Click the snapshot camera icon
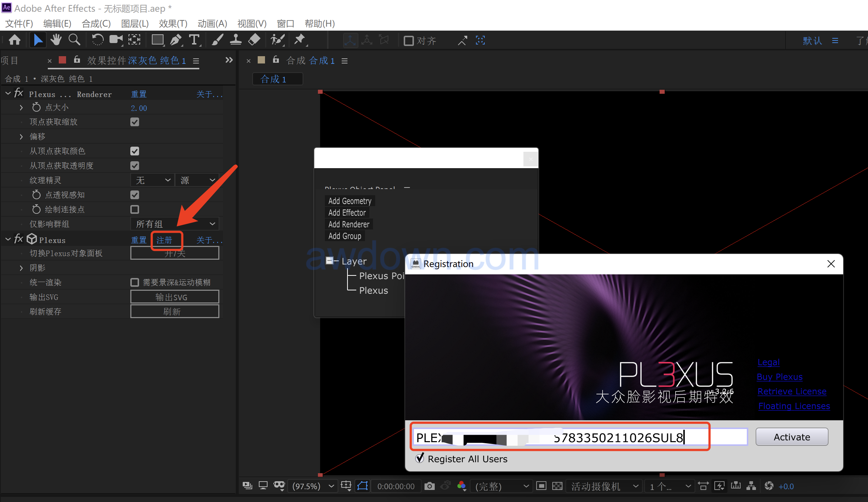Viewport: 868px width, 502px height. (430, 486)
